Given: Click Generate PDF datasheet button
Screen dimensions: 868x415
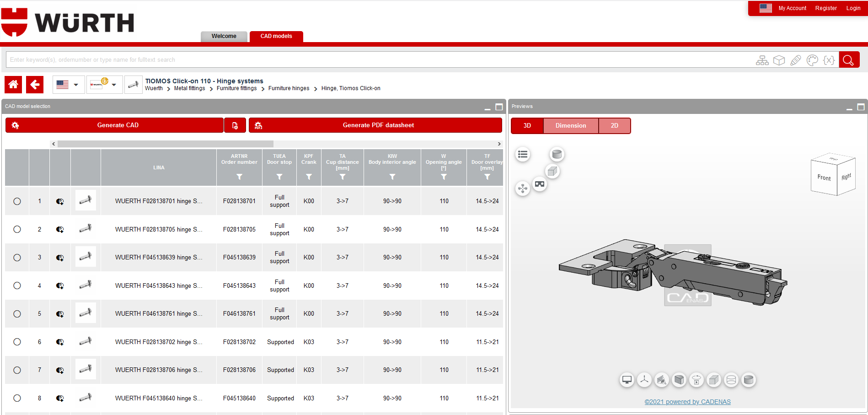Looking at the screenshot, I should coord(375,125).
